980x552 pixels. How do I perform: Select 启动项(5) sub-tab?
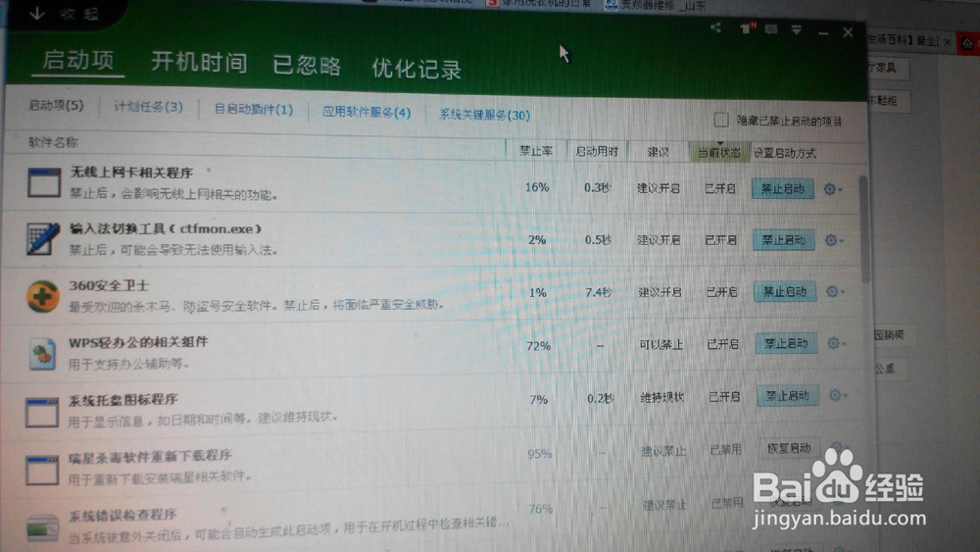click(56, 105)
